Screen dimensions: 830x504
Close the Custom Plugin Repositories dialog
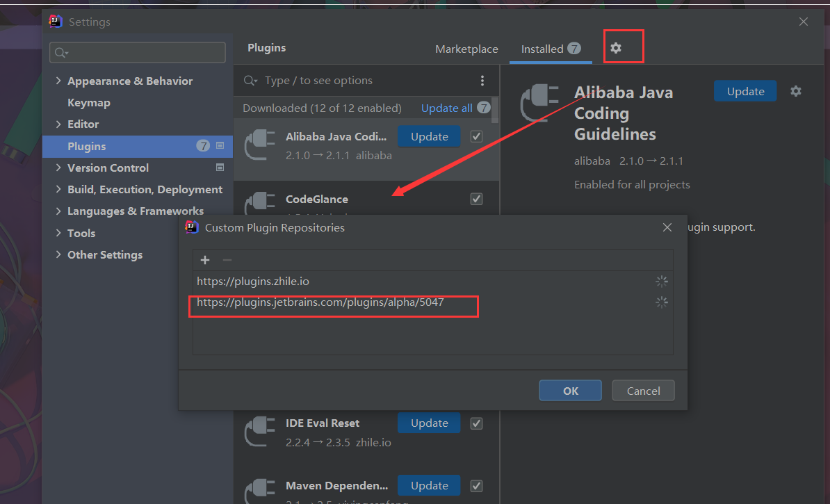tap(667, 227)
